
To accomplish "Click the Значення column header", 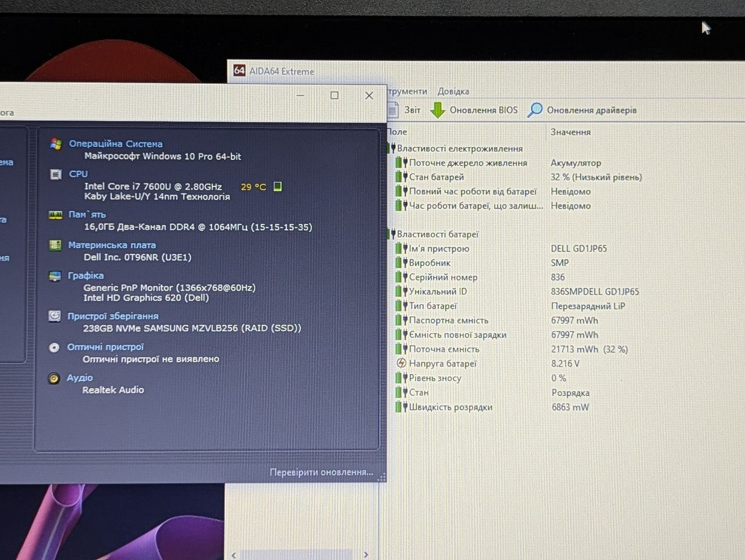I will (570, 132).
